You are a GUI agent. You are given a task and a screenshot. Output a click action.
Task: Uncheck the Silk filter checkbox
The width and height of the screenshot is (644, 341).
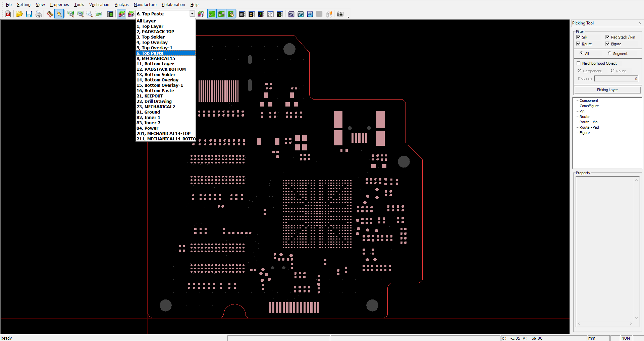(x=579, y=37)
